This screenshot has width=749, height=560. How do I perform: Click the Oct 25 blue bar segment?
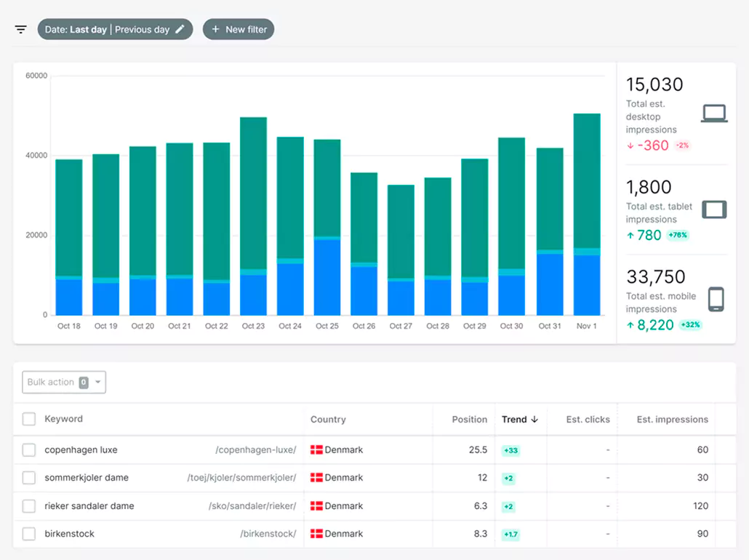point(327,276)
